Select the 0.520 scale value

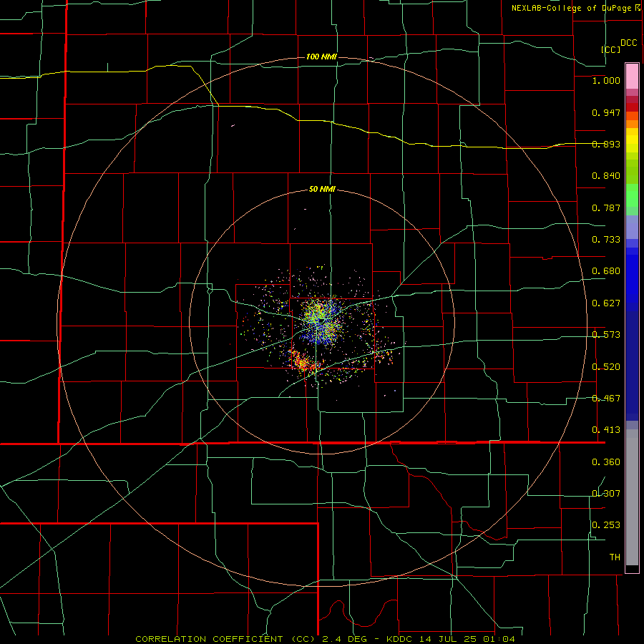[606, 367]
